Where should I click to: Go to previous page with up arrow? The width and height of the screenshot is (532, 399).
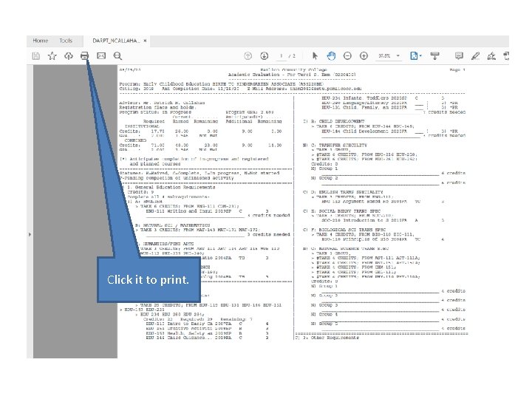[x=248, y=56]
